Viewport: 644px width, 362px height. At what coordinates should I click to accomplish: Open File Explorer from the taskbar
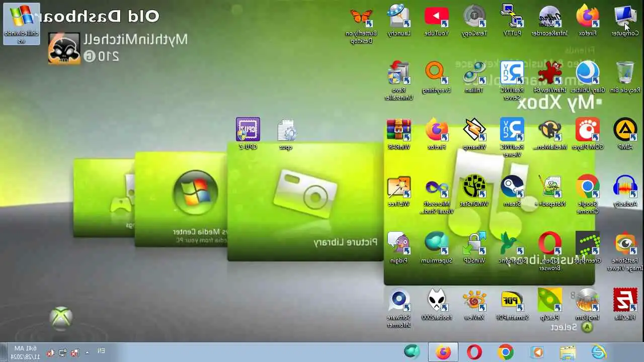coord(568,352)
